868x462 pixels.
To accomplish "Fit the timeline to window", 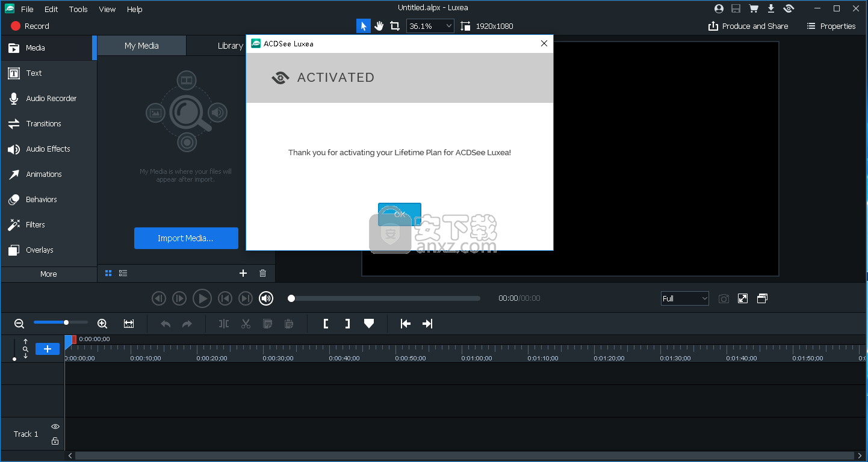I will coord(129,324).
